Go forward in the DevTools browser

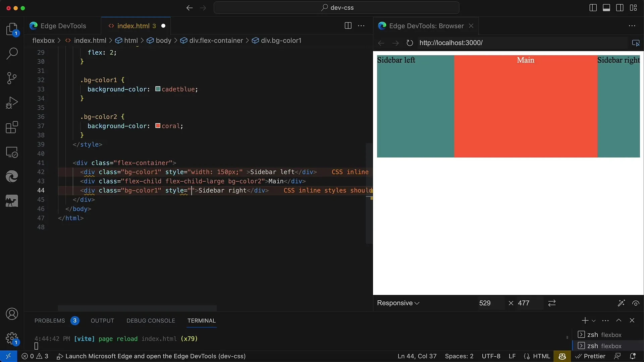[395, 43]
